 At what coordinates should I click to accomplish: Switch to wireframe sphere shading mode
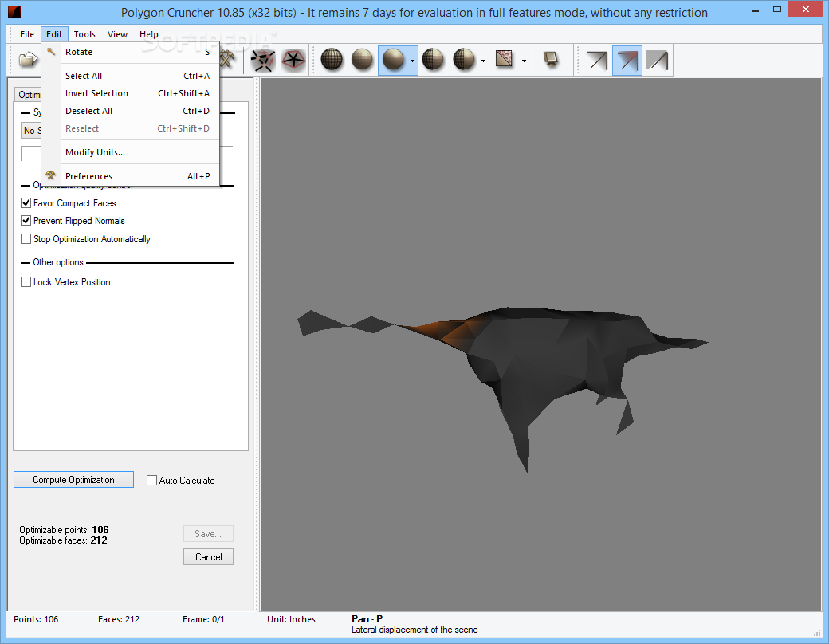[x=332, y=59]
